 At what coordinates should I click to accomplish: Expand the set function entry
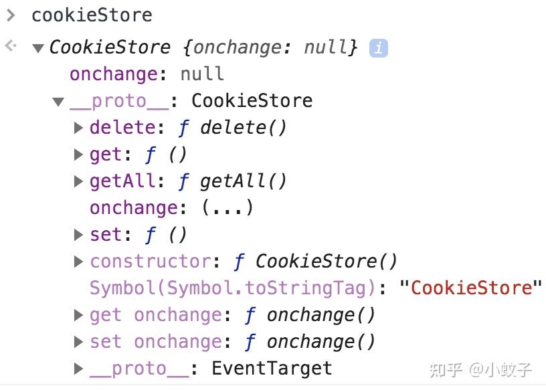coord(79,234)
